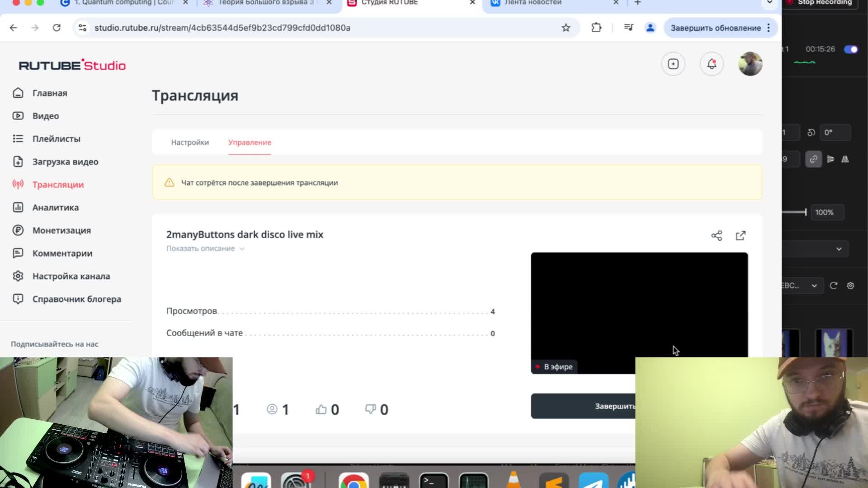Image resolution: width=868 pixels, height=488 pixels.
Task: Click the Монетизация ruble icon
Action: coord(18,230)
